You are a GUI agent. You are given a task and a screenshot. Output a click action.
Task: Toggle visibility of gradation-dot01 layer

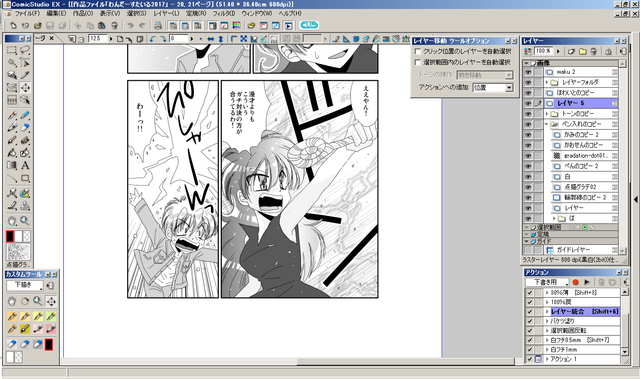pos(528,156)
